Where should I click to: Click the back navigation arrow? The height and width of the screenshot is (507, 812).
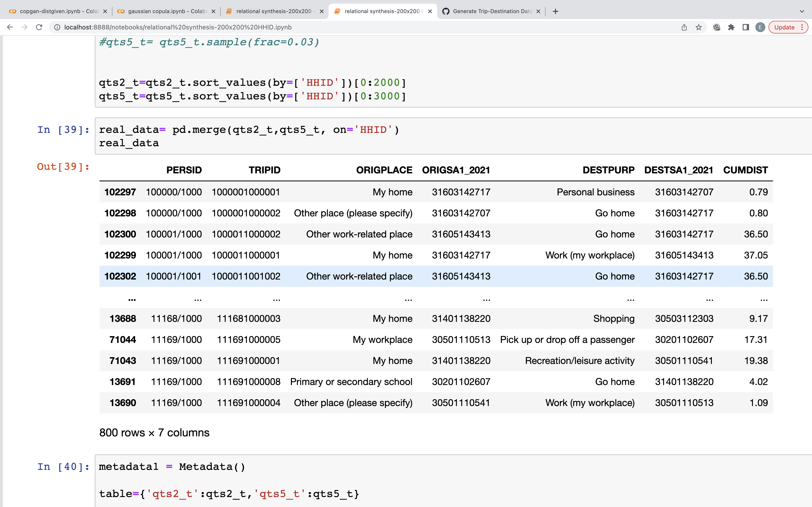click(10, 27)
